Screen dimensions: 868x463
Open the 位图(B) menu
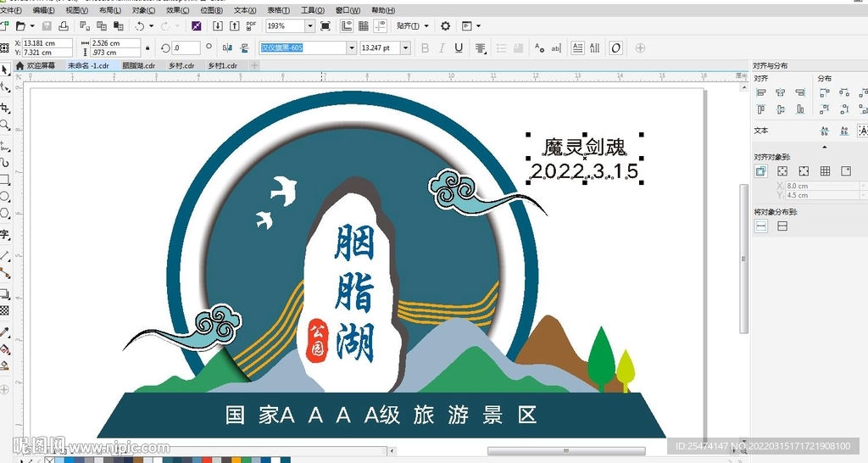pos(211,10)
